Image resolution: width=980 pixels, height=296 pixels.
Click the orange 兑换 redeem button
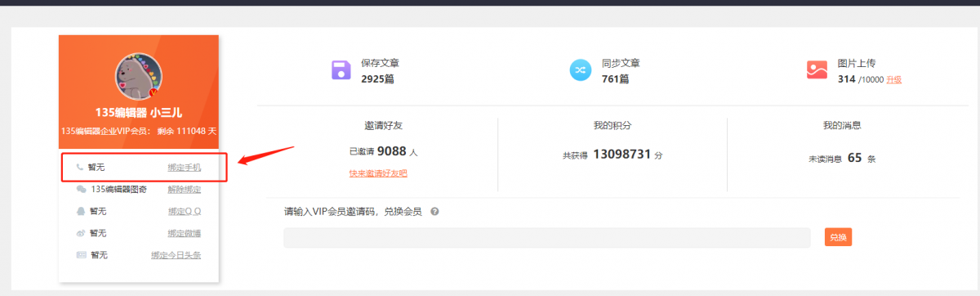tap(838, 237)
